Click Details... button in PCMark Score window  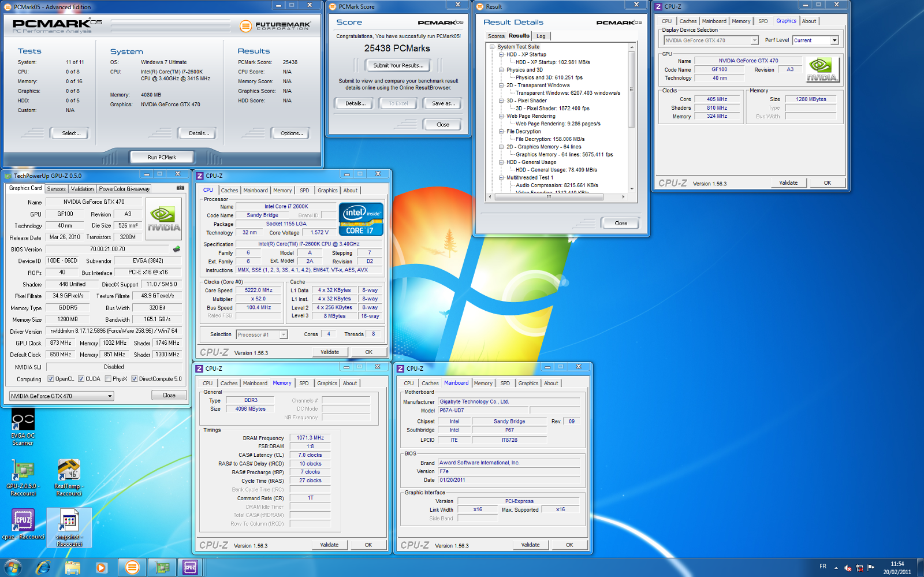[355, 103]
